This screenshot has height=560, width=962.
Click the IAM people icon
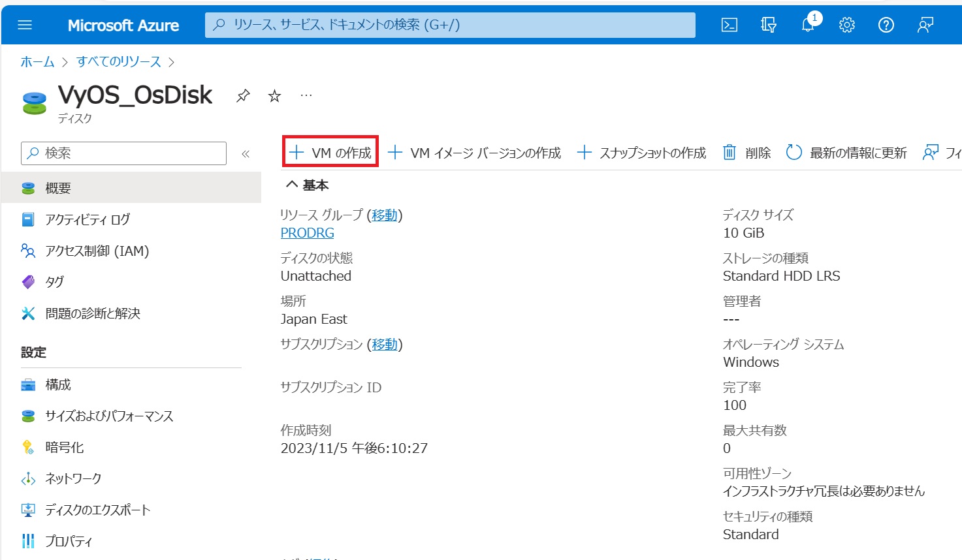click(x=28, y=251)
